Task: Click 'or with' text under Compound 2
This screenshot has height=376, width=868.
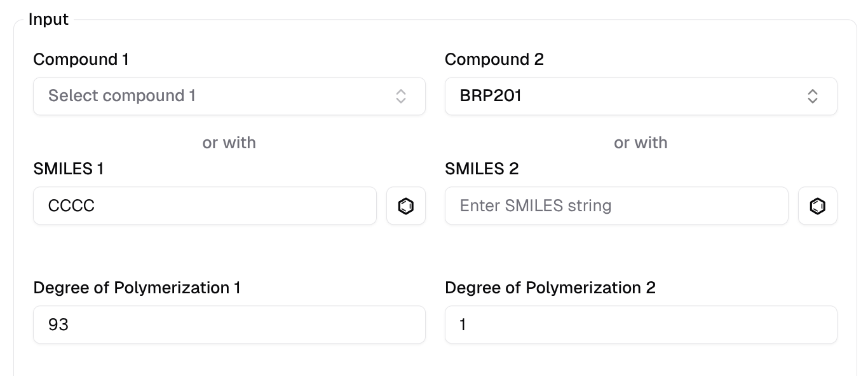Action: (641, 143)
